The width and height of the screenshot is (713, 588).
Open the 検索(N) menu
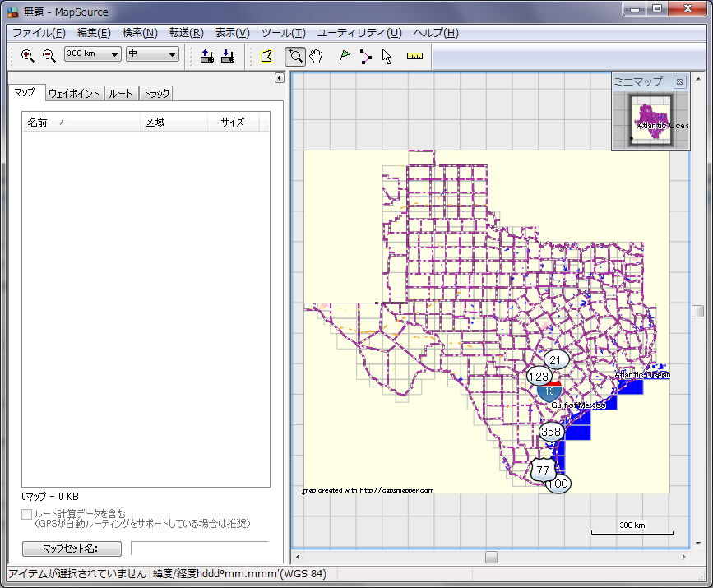[x=140, y=33]
